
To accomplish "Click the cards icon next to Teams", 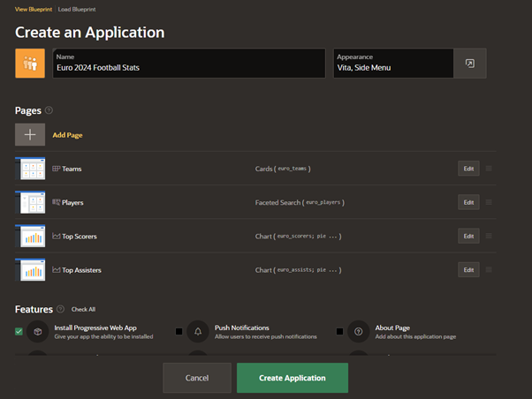I will (56, 169).
